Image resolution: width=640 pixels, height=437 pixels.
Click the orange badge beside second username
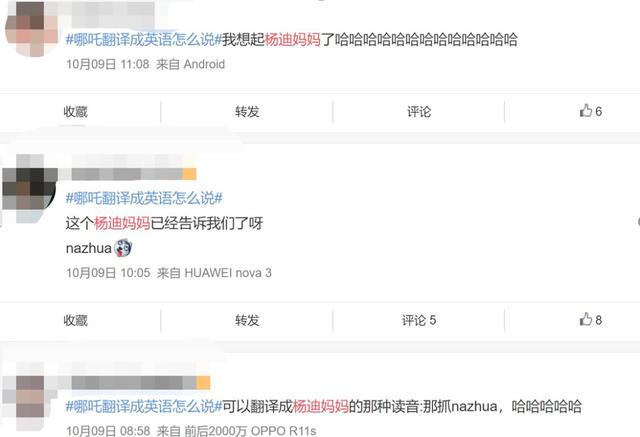[x=189, y=174]
